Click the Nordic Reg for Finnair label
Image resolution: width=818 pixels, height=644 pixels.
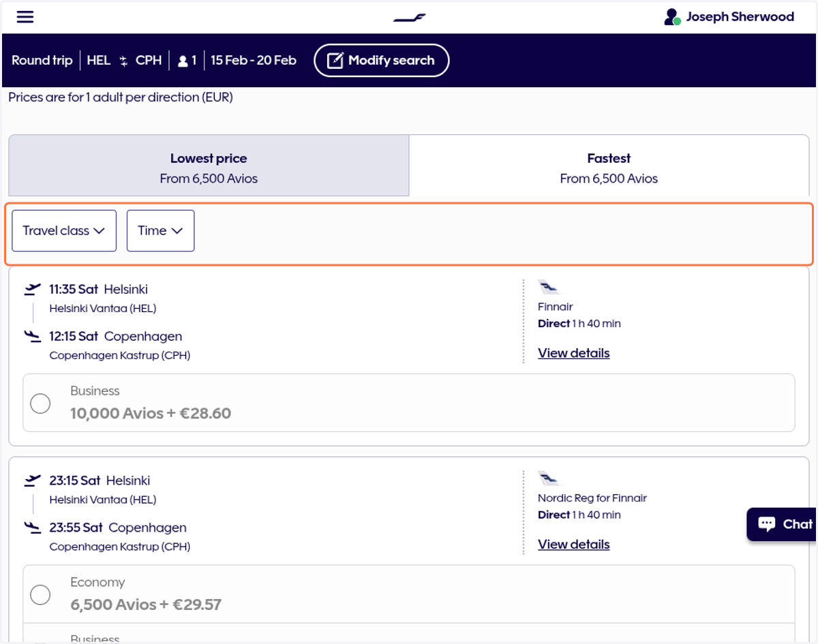tap(592, 498)
